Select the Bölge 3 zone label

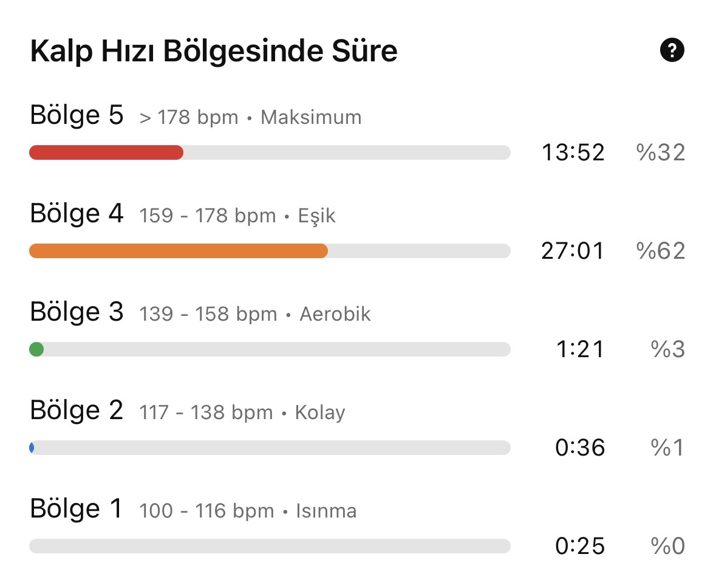coord(77,312)
